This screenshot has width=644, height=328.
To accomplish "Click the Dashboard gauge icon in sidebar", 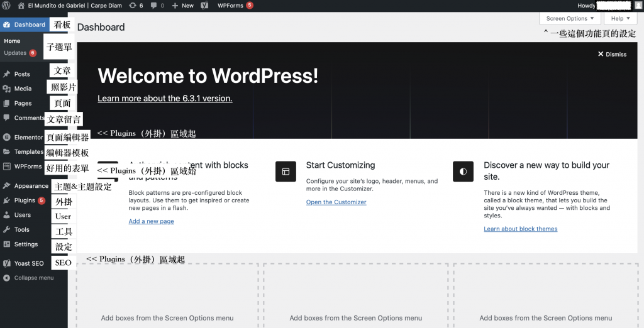I will tap(6, 25).
